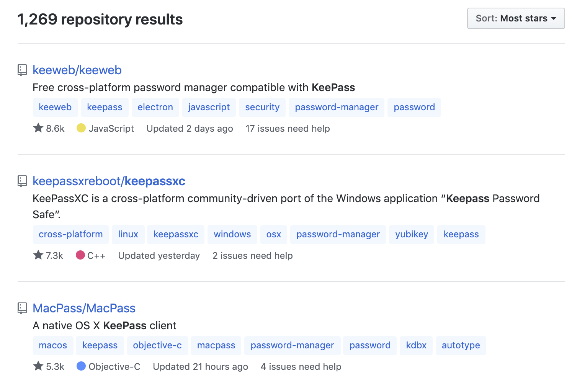Click the repository icon beside keeweb/keeweb
Image resolution: width=572 pixels, height=392 pixels.
point(22,70)
